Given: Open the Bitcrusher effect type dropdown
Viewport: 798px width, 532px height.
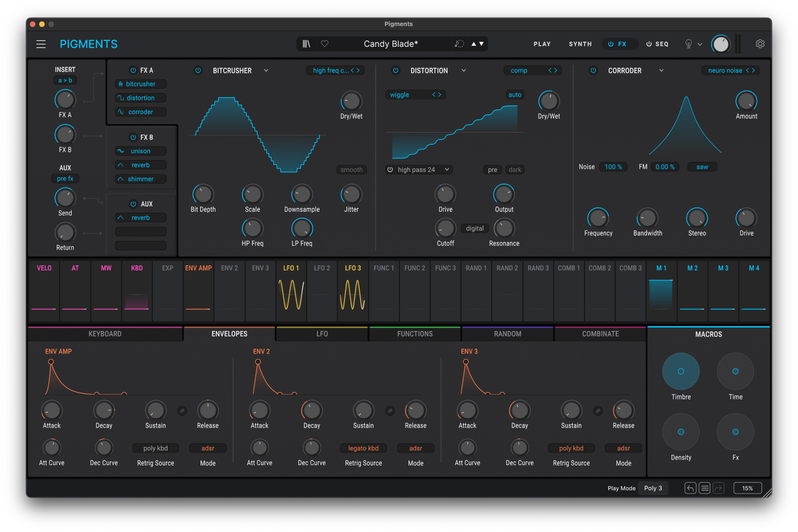Looking at the screenshot, I should [266, 70].
